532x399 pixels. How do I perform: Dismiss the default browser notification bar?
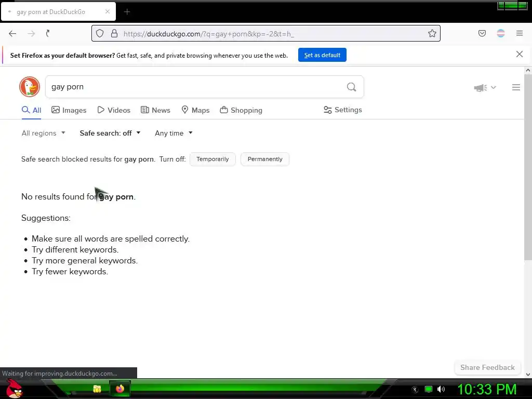coord(520,54)
